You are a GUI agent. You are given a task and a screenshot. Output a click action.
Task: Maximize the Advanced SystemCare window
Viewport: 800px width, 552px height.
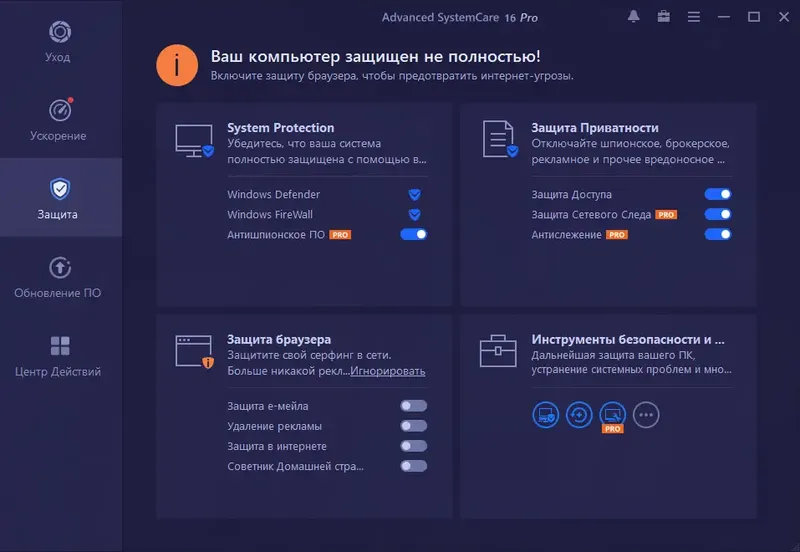(754, 17)
